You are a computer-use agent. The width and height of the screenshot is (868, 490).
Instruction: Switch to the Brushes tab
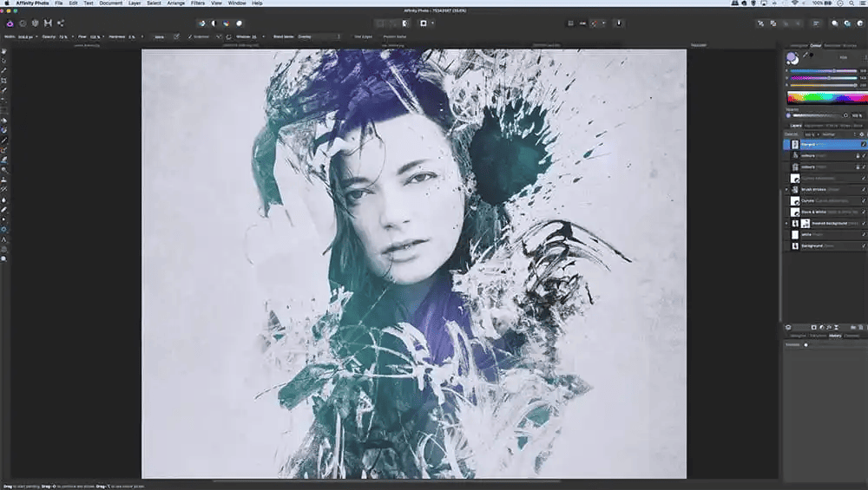[x=849, y=45]
